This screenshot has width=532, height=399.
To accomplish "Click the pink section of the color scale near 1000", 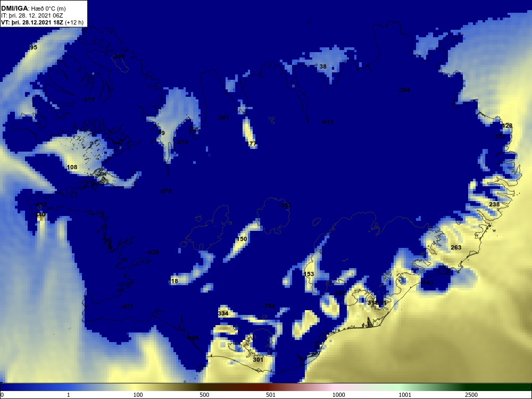I will tap(334, 387).
